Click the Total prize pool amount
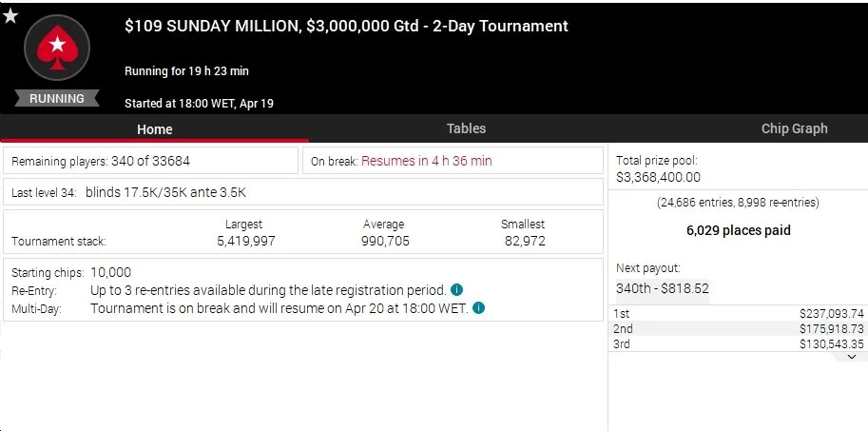The width and height of the screenshot is (868, 431). (x=658, y=177)
